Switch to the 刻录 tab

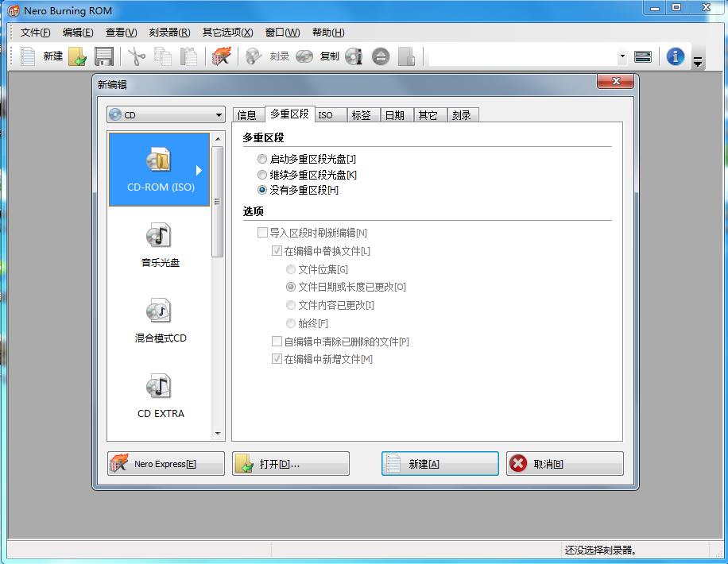(x=462, y=115)
